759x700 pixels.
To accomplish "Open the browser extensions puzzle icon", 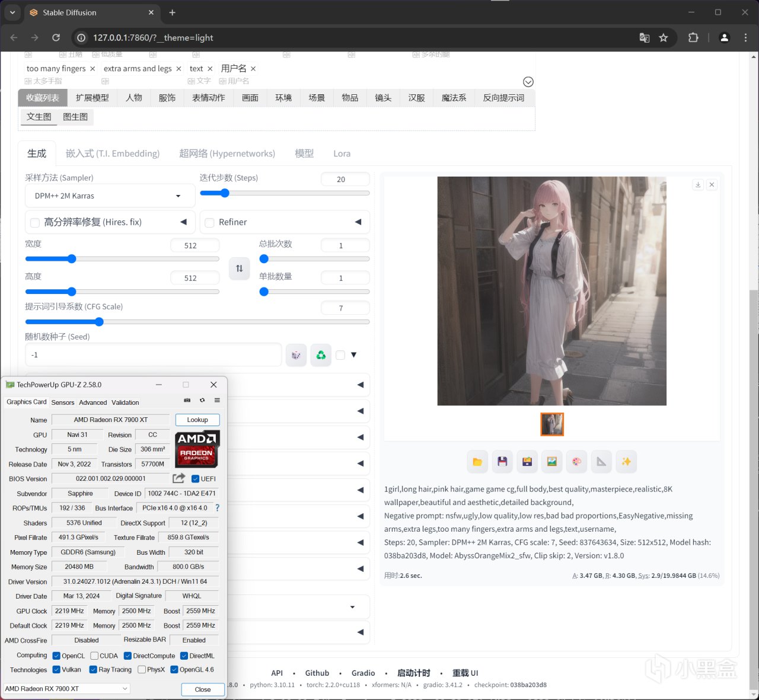I will point(693,37).
